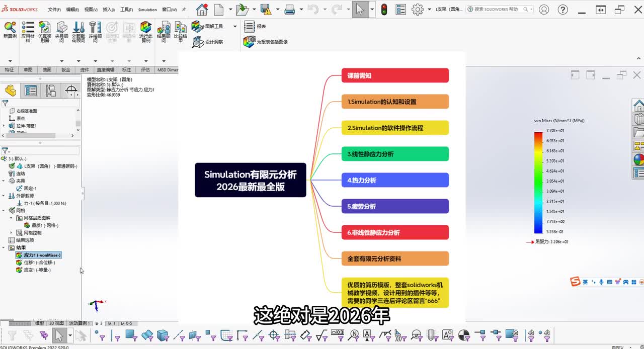Switch to the 钣金 (Sheet Metal) tab

[x=65, y=70]
